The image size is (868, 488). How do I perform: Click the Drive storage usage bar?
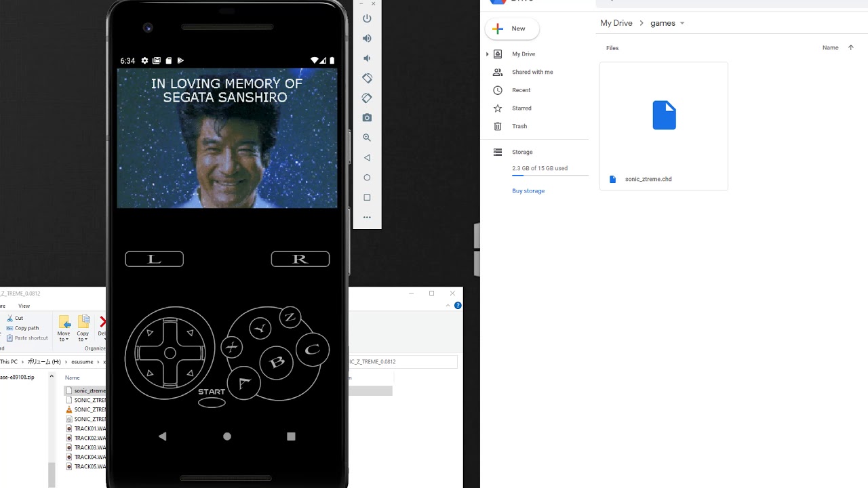pos(550,176)
